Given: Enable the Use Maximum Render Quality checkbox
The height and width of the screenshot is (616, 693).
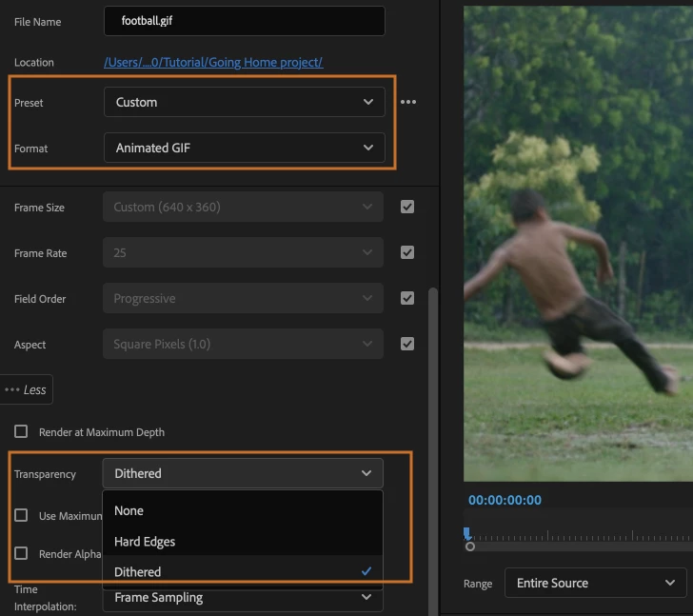Looking at the screenshot, I should pos(21,515).
